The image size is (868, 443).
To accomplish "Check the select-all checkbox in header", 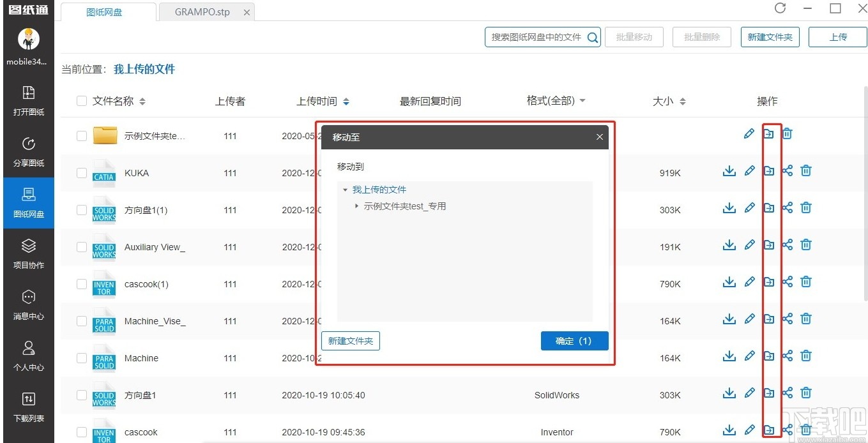I will 81,101.
